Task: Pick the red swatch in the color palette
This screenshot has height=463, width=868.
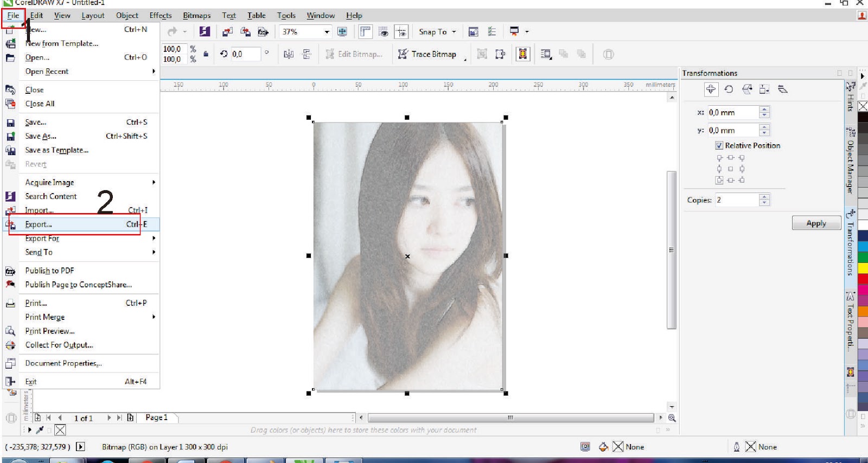Action: coord(863,278)
